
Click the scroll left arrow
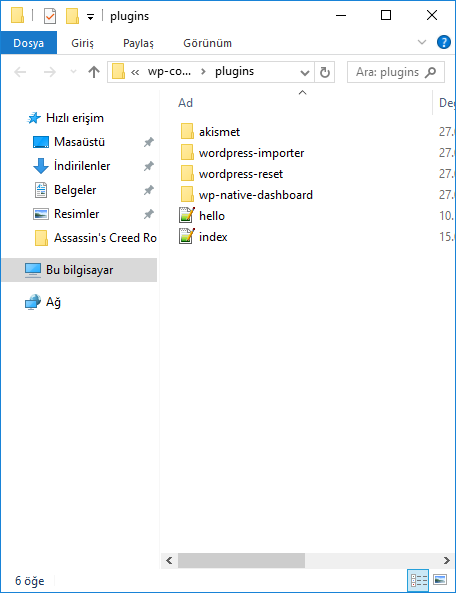point(169,560)
